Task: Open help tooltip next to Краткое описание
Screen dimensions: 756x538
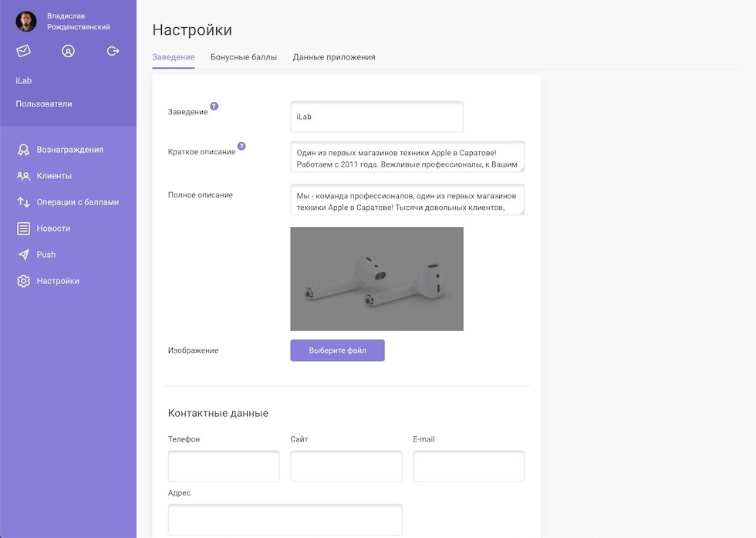Action: click(x=241, y=146)
